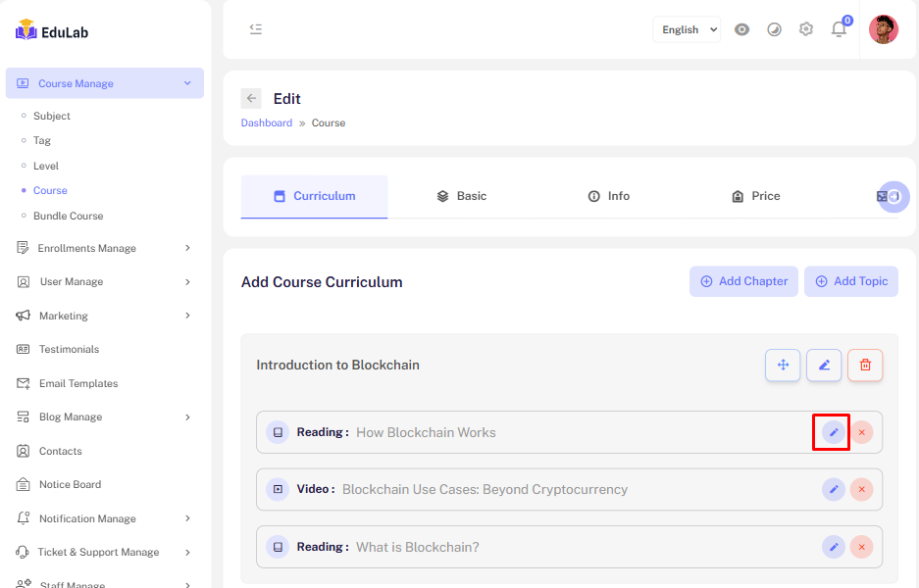
Task: Click the Add Chapter button
Action: coord(742,281)
